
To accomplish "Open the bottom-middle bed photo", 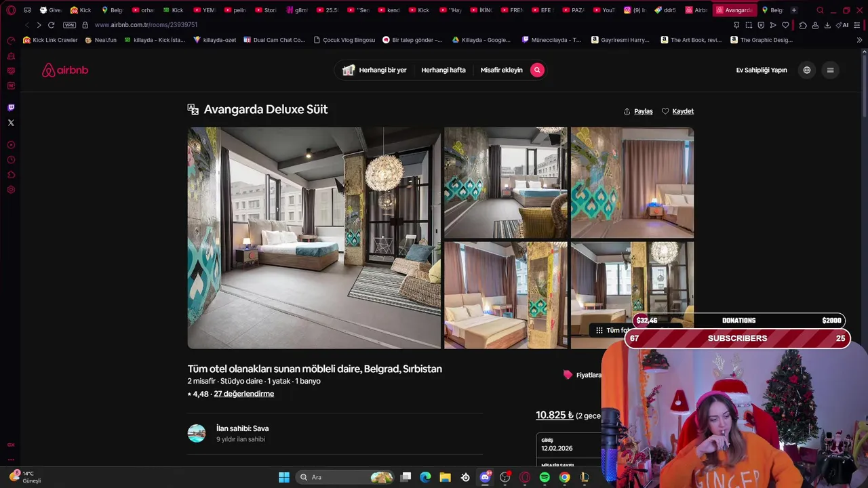I will 505,296.
